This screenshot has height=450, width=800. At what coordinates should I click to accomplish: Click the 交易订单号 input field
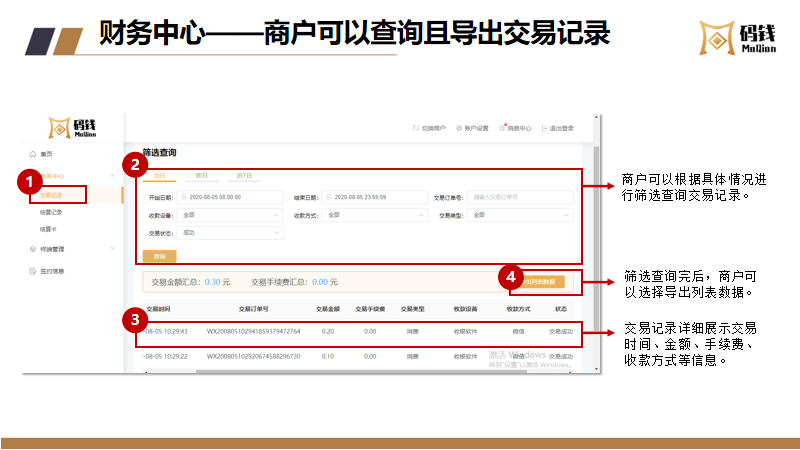(520, 197)
